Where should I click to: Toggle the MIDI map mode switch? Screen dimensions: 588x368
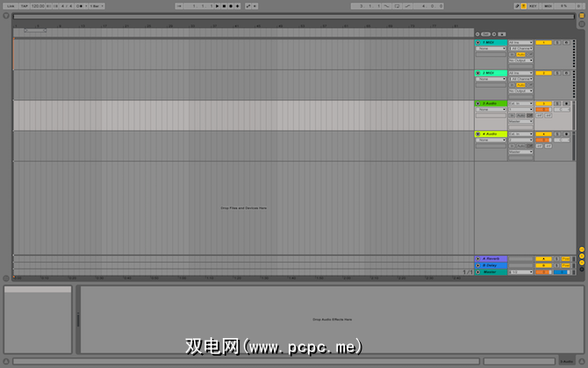[548, 6]
